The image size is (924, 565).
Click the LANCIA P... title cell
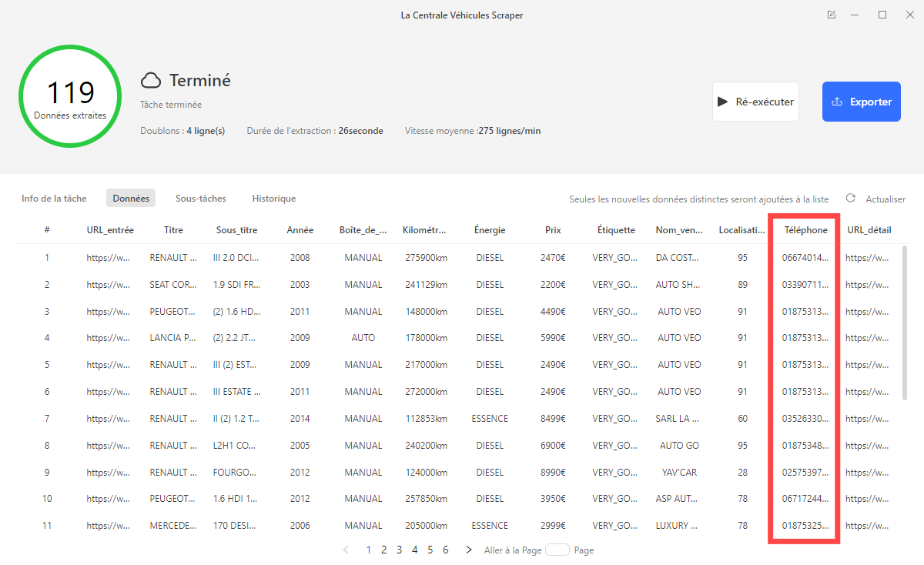coord(173,338)
